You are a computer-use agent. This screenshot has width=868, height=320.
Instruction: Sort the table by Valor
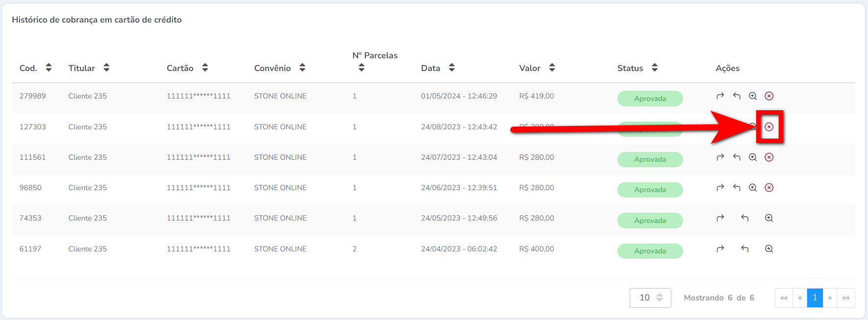click(552, 68)
